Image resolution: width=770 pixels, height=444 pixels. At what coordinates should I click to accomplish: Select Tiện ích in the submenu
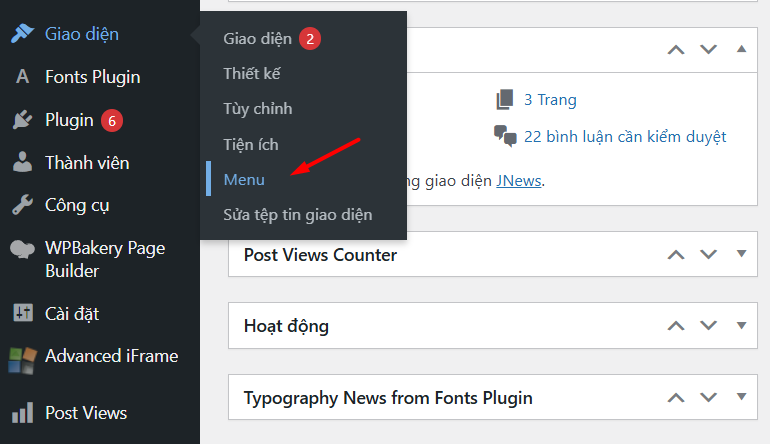tap(251, 144)
